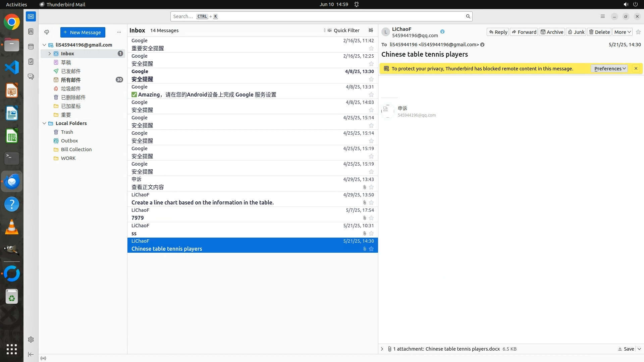
Task: Open message list display options icon
Action: point(371,31)
